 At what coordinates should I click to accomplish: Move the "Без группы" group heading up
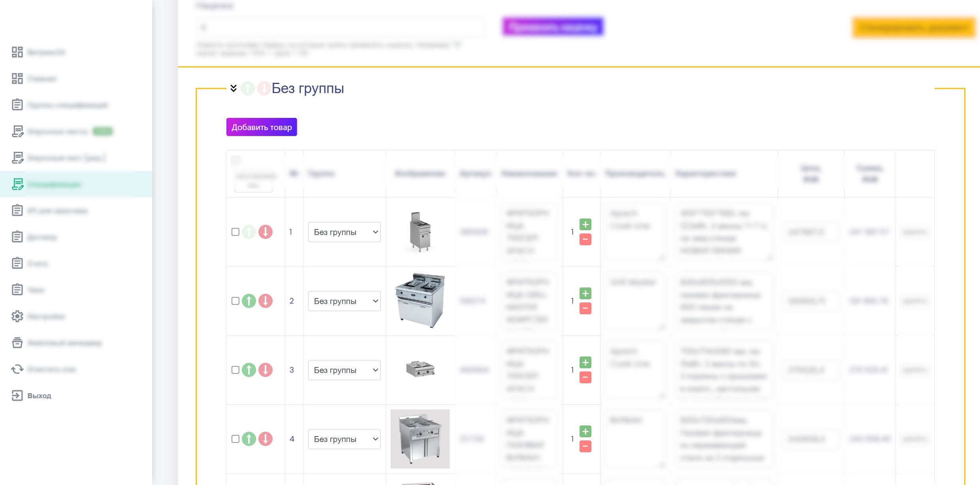pos(248,88)
